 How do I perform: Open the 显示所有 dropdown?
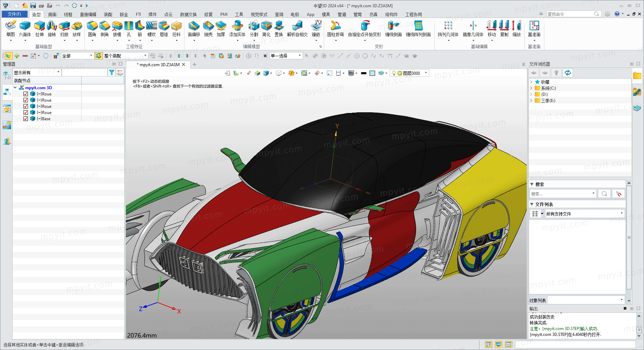(37, 72)
